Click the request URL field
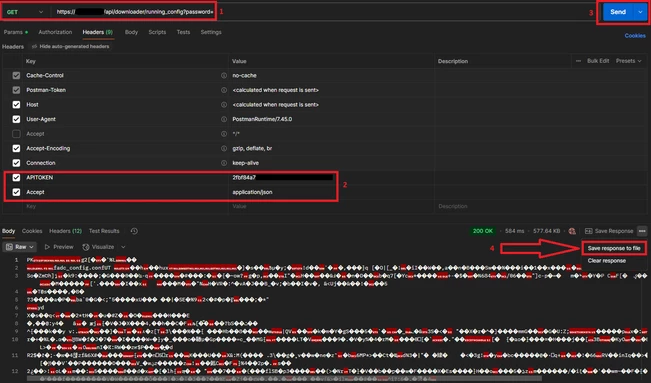651x383 pixels. click(x=135, y=12)
